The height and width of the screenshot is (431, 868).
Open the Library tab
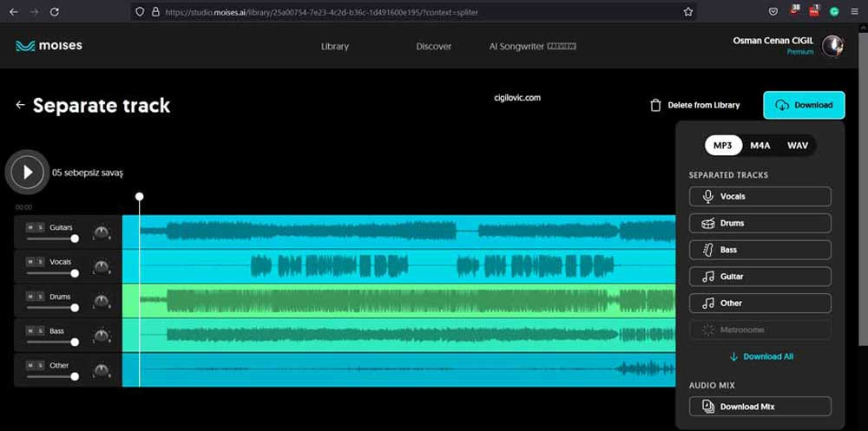pyautogui.click(x=334, y=47)
